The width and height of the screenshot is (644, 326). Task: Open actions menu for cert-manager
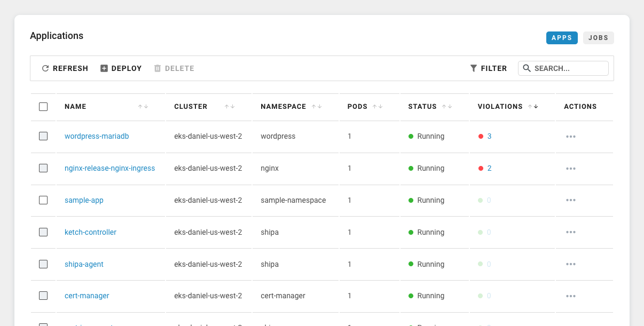(571, 296)
